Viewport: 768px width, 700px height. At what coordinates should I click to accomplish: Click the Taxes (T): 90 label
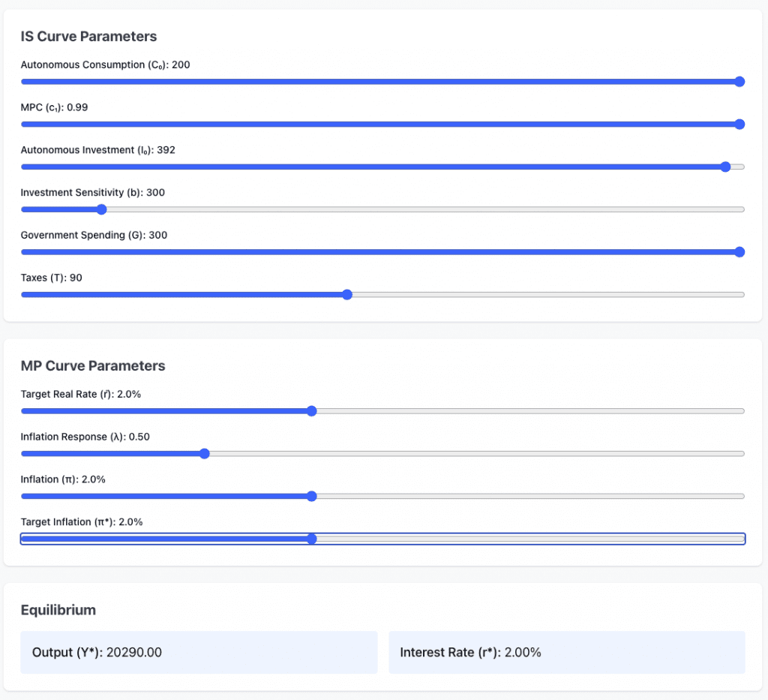[52, 278]
